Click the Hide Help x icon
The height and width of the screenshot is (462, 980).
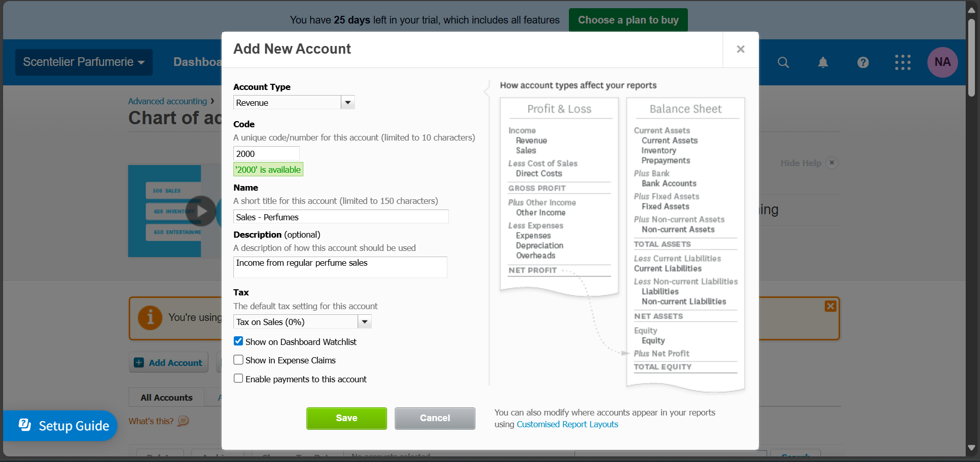tap(832, 163)
